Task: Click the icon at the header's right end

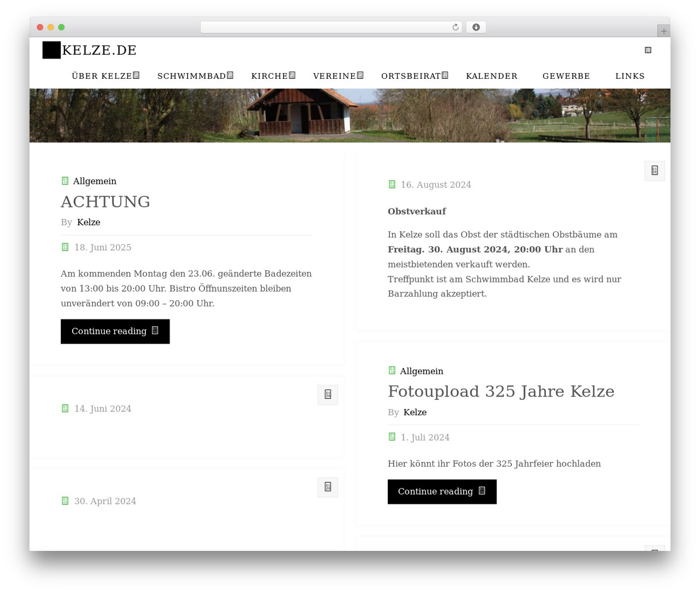Action: coord(648,50)
